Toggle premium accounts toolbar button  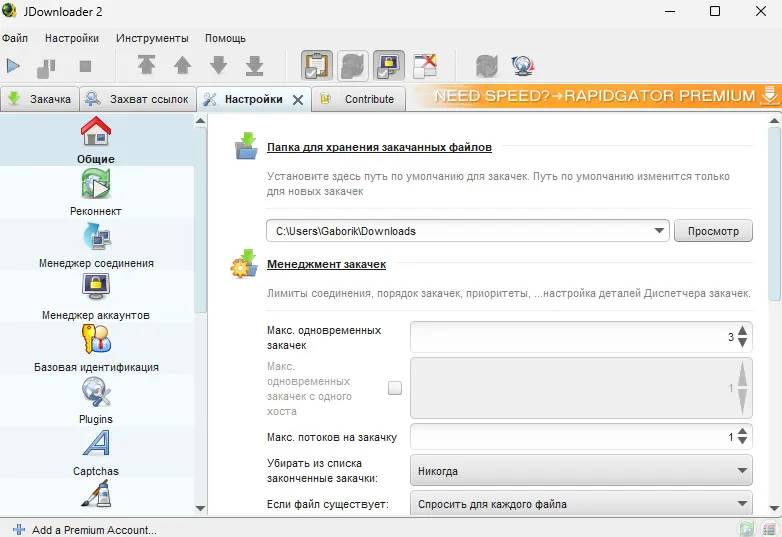[389, 66]
